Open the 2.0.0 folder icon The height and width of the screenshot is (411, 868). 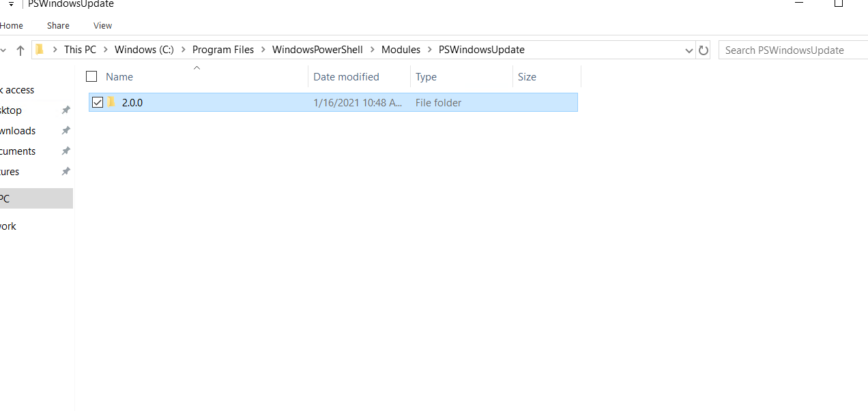click(112, 102)
